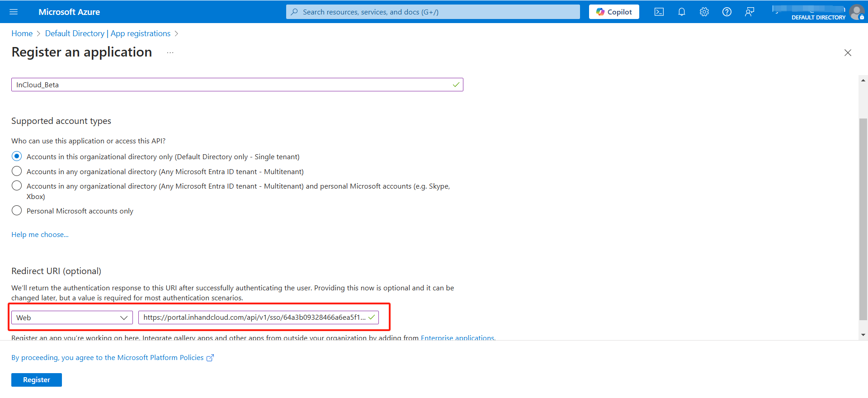Click the vertical scrollbar down arrow

click(x=863, y=335)
